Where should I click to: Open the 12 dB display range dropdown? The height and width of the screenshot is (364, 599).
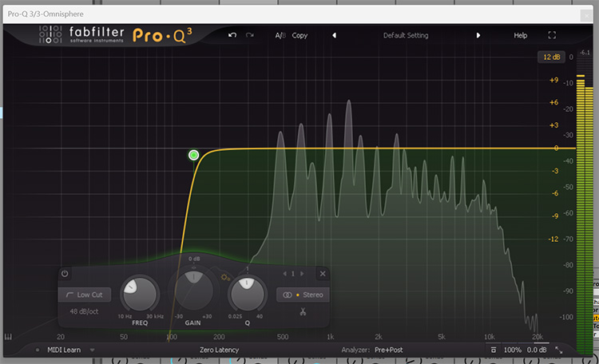[x=551, y=57]
